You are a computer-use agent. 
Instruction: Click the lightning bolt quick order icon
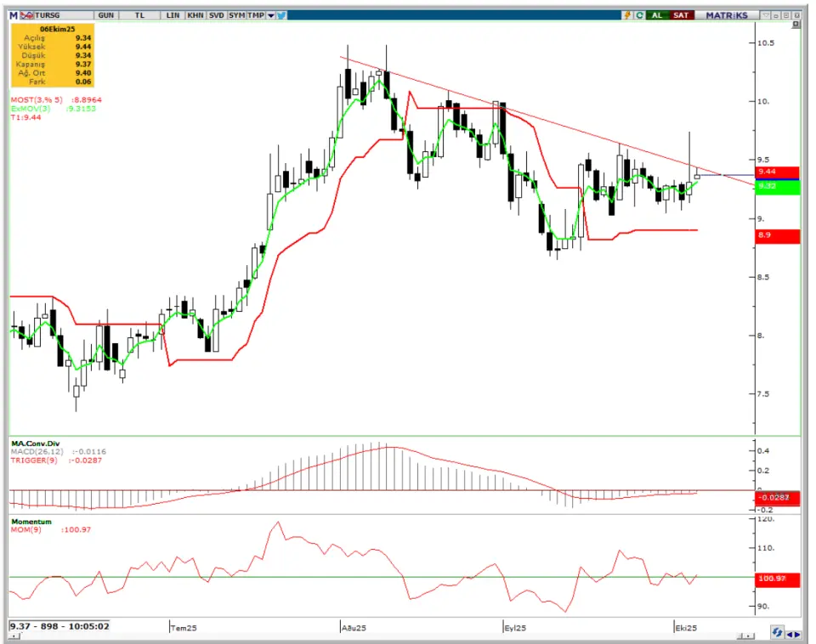coord(627,14)
